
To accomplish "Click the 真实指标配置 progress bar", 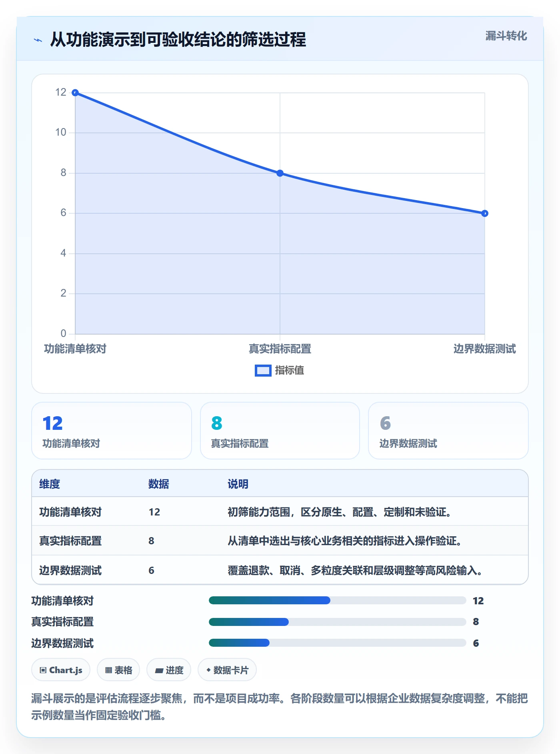I will (338, 622).
